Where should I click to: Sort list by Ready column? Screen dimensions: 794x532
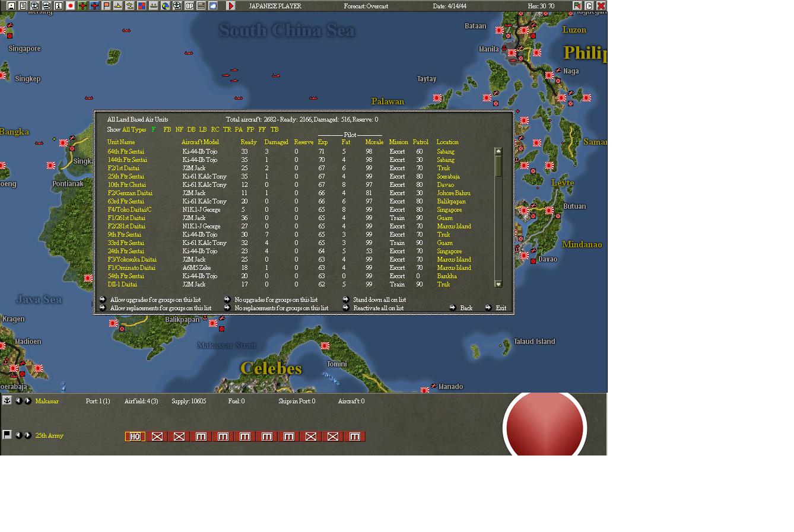[249, 142]
